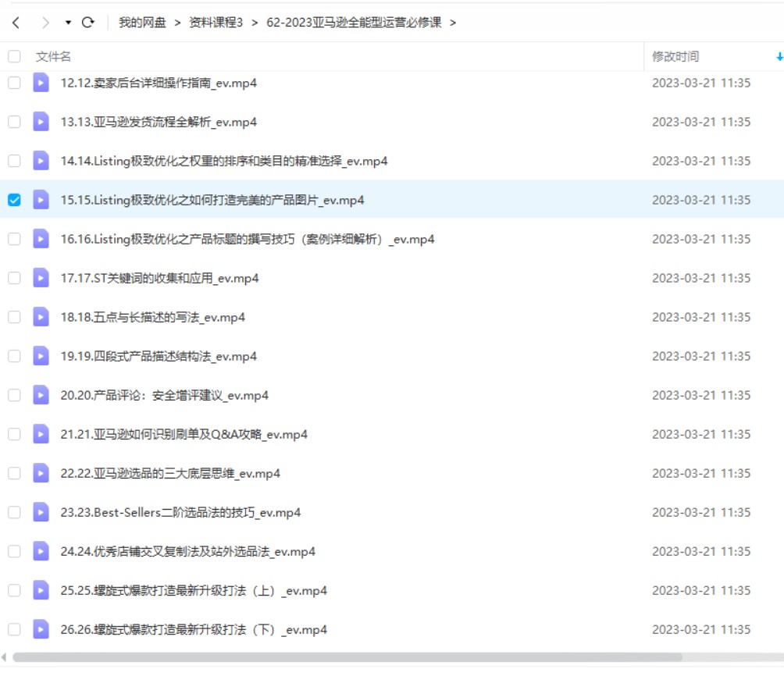Check the box for 14.14.Listing极致优化之权重
This screenshot has width=784, height=676.
click(x=15, y=161)
